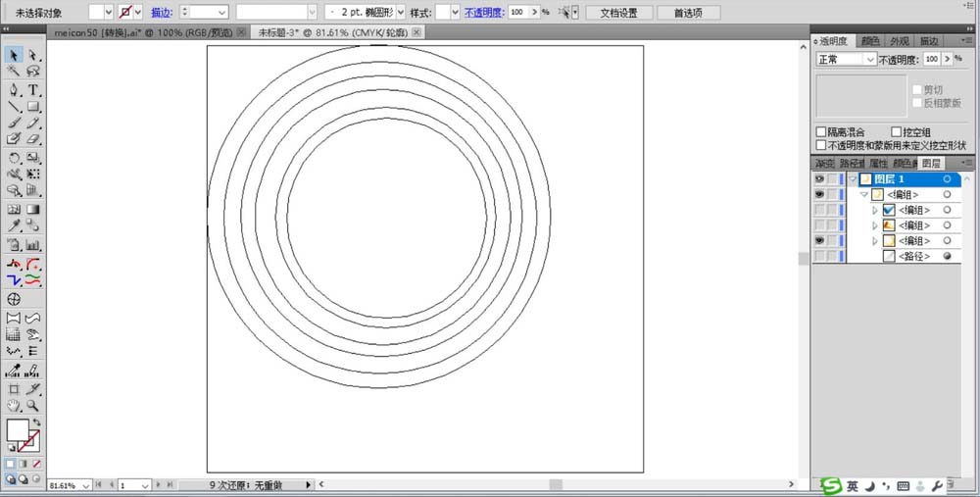This screenshot has height=497, width=980.
Task: Toggle eye of top-level <编组> row
Action: [x=819, y=194]
